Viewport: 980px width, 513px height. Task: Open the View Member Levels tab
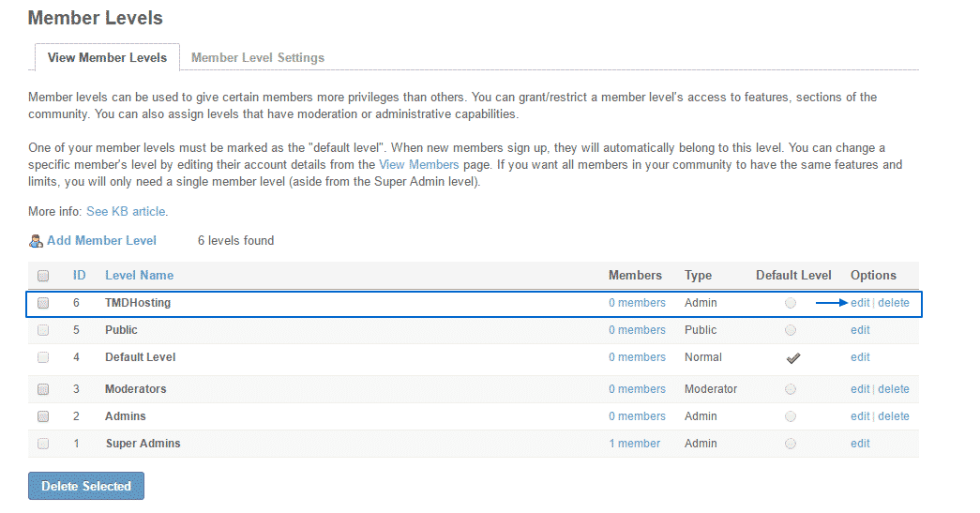point(107,58)
